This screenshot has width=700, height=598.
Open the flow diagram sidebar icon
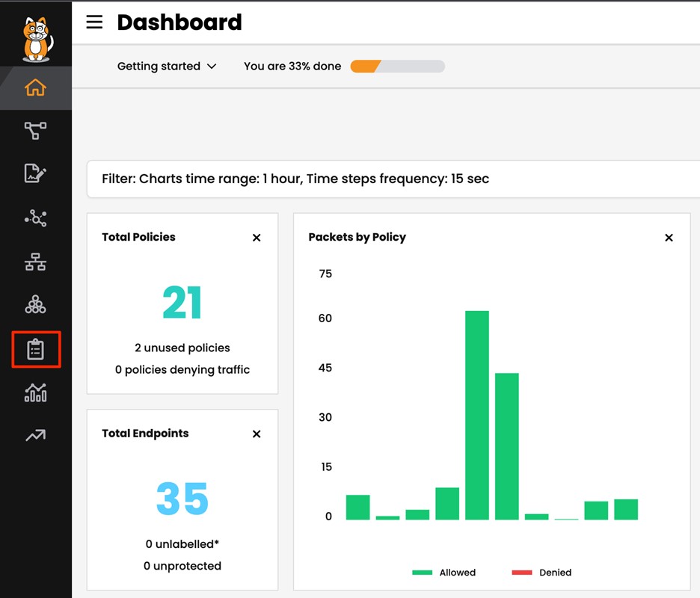click(x=35, y=131)
